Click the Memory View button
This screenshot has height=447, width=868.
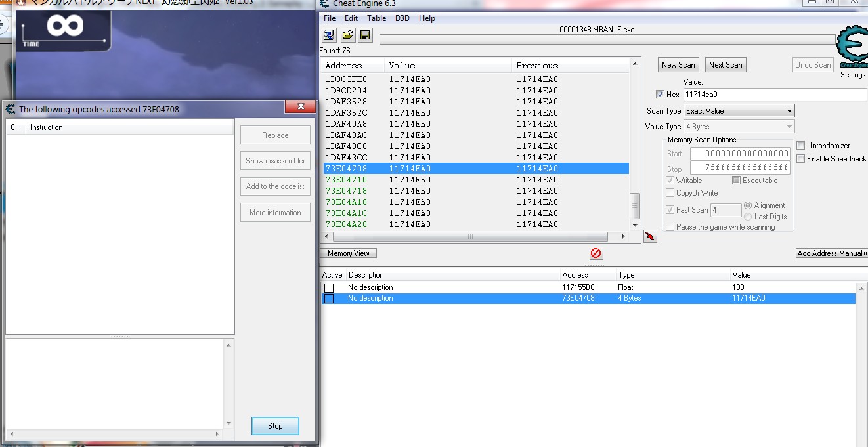pos(349,253)
